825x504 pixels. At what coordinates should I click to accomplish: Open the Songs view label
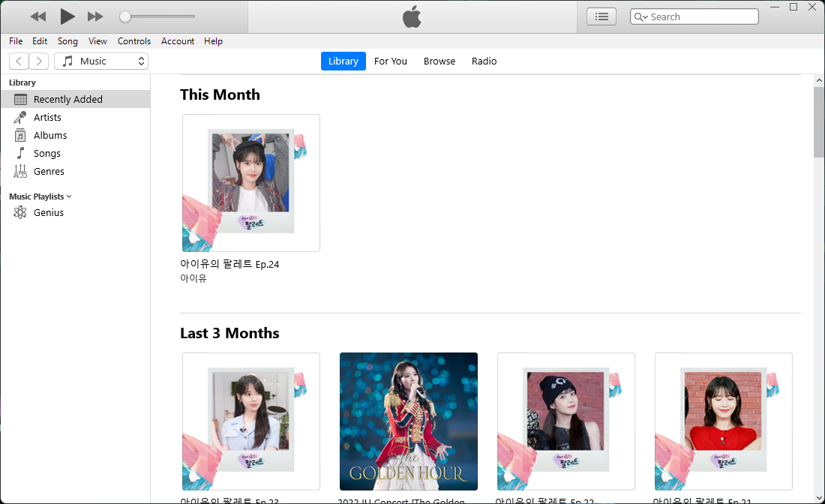[x=46, y=153]
